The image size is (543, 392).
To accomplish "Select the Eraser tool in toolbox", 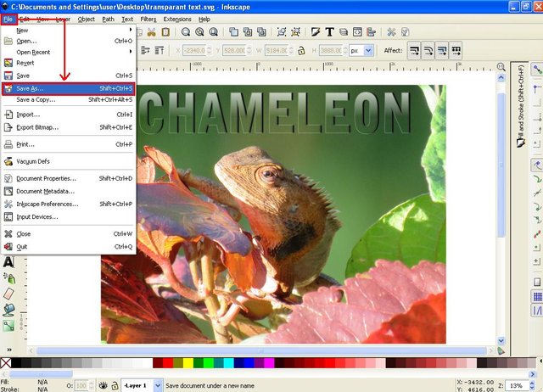I will pyautogui.click(x=8, y=294).
